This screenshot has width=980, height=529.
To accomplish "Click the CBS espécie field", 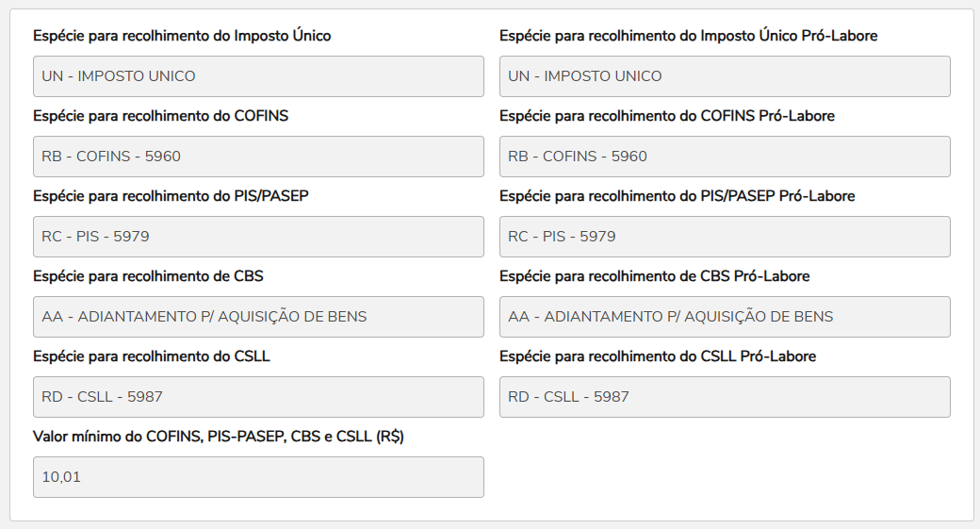I will 258,317.
